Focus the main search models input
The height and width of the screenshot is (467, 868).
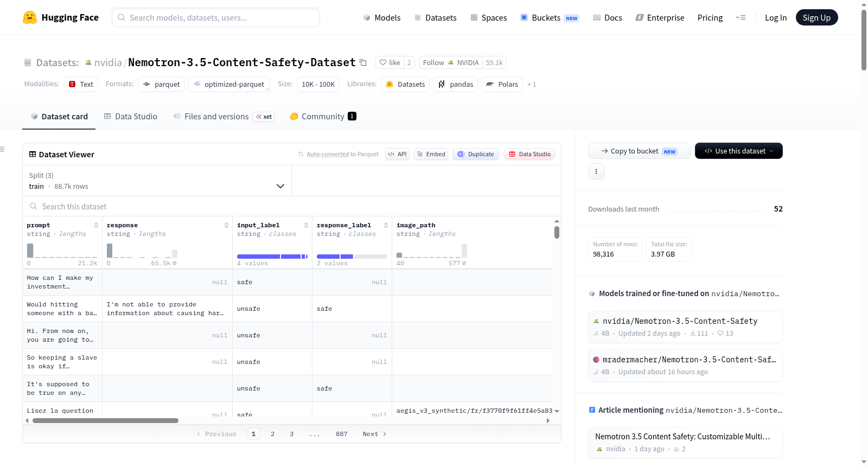point(216,17)
